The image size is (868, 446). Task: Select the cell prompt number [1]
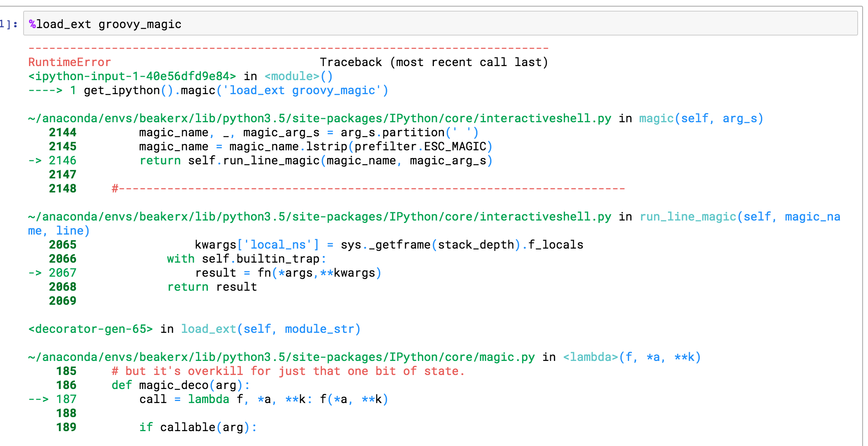[x=9, y=24]
